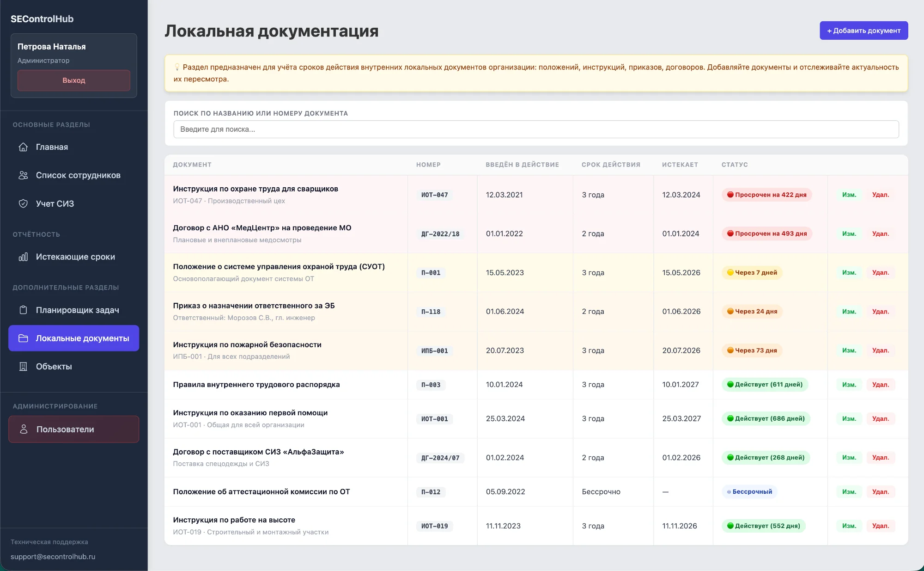Click Изм. for ДГ-2024/07 contract
This screenshot has width=924, height=571.
click(849, 457)
